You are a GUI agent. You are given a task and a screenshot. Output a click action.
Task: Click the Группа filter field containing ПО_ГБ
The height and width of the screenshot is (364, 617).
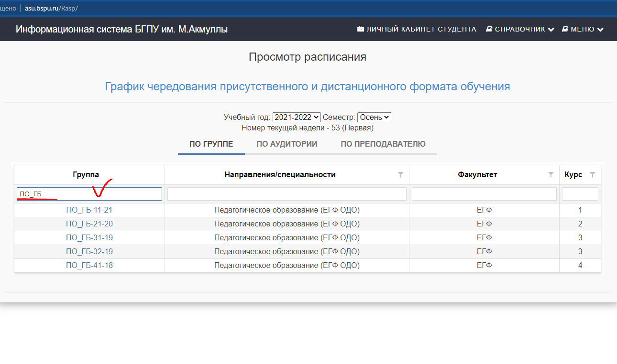click(x=89, y=194)
